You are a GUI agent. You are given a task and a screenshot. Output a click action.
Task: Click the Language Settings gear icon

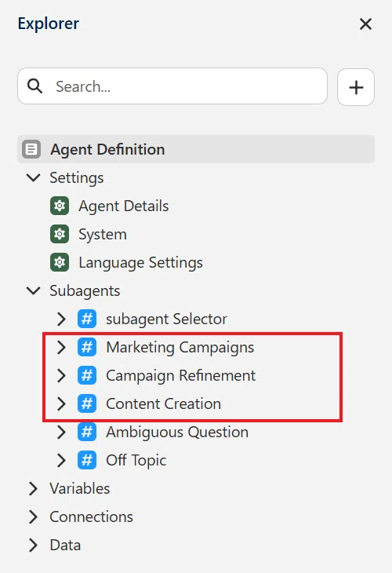(60, 262)
